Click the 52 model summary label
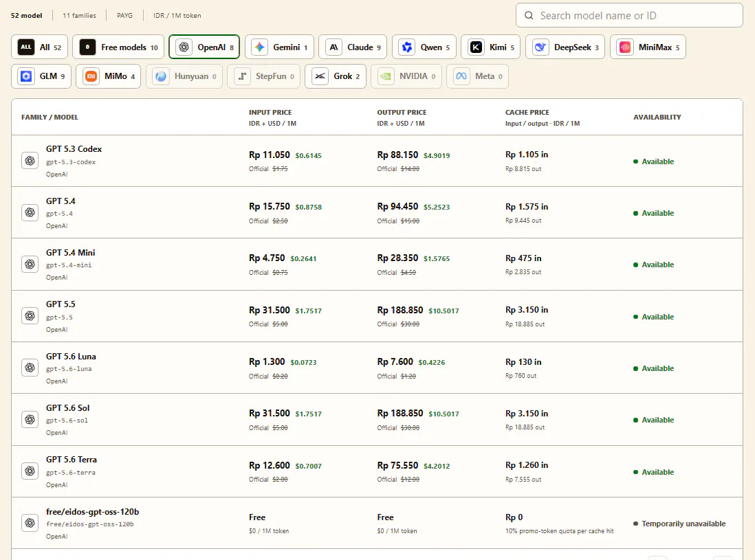This screenshot has height=560, width=755. [27, 15]
